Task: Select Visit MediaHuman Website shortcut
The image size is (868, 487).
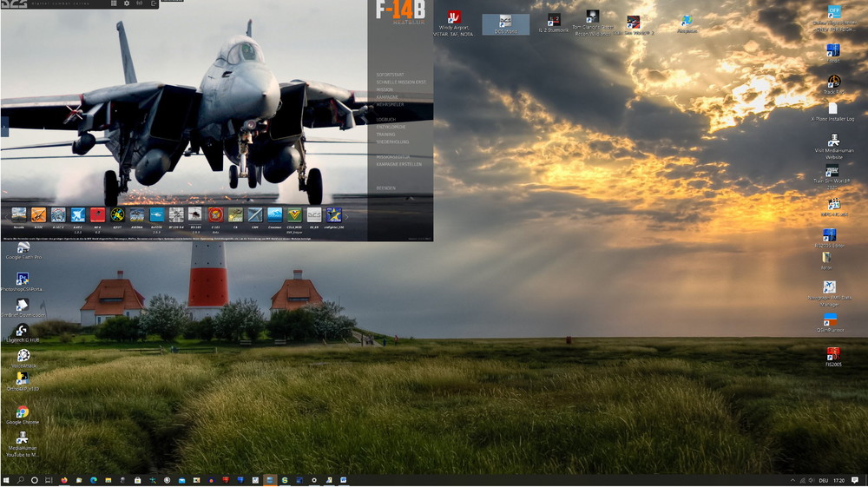Action: pyautogui.click(x=833, y=147)
